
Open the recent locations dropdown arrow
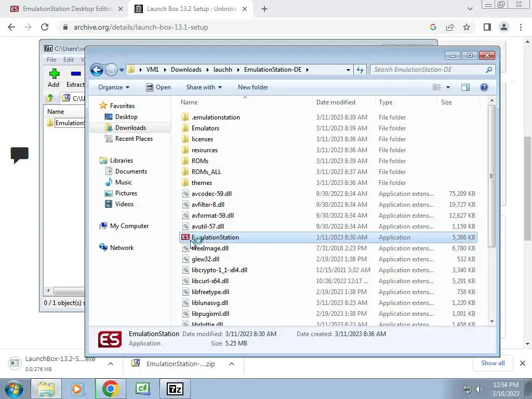tap(122, 70)
